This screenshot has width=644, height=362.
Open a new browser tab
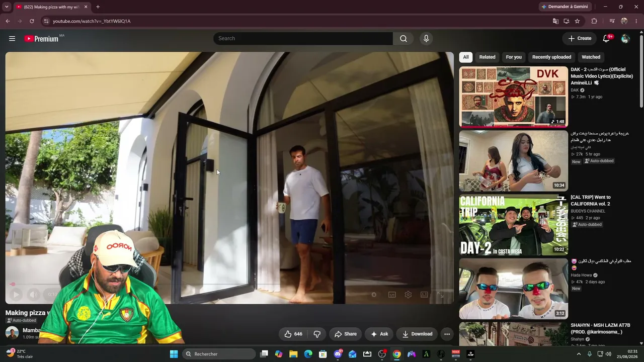(98, 7)
